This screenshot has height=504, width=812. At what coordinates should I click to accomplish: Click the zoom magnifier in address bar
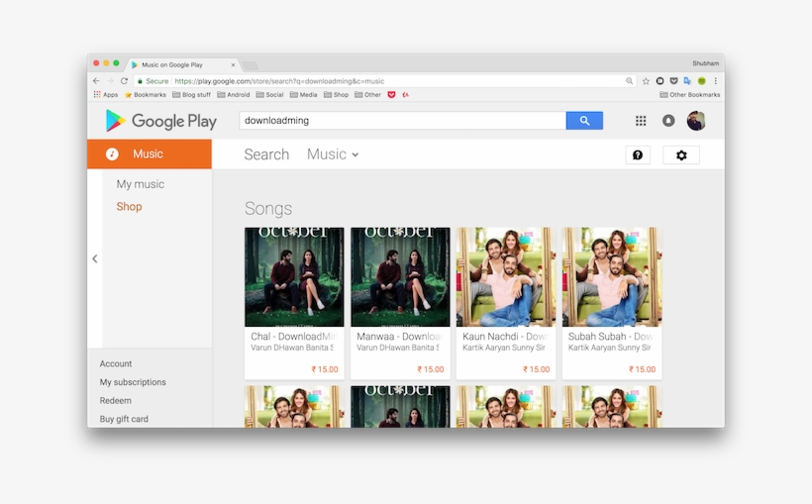[629, 81]
